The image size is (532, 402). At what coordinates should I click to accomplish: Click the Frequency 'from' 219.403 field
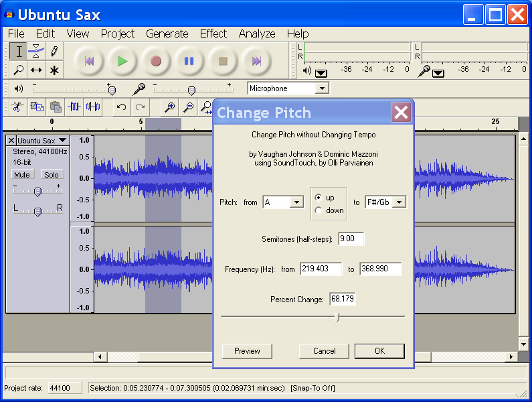(321, 269)
